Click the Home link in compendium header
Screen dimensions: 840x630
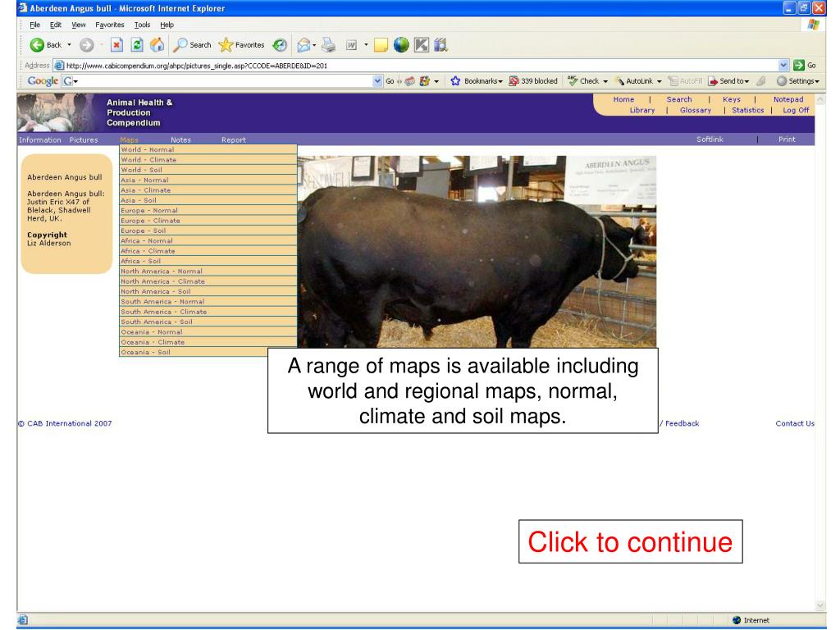click(623, 99)
